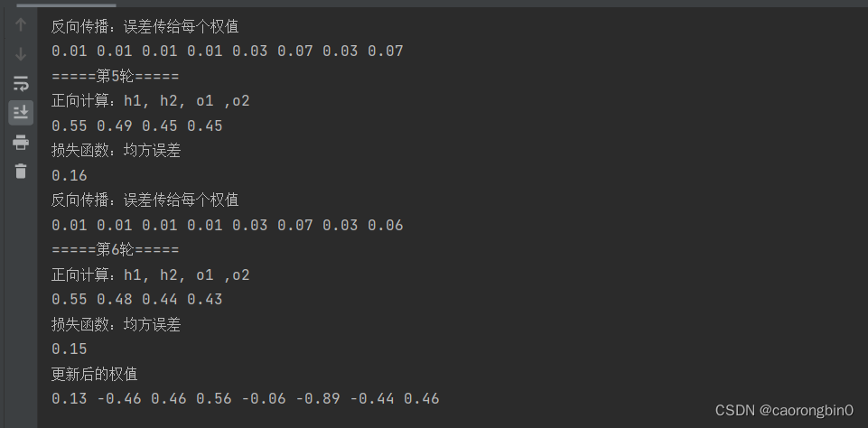Click the loss value 0.15
Screen dimensions: 868x428
(x=70, y=349)
